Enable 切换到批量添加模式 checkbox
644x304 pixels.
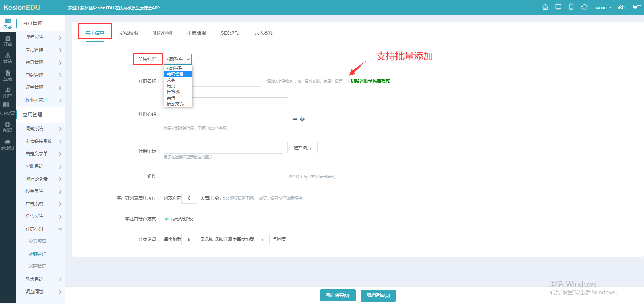(346, 81)
